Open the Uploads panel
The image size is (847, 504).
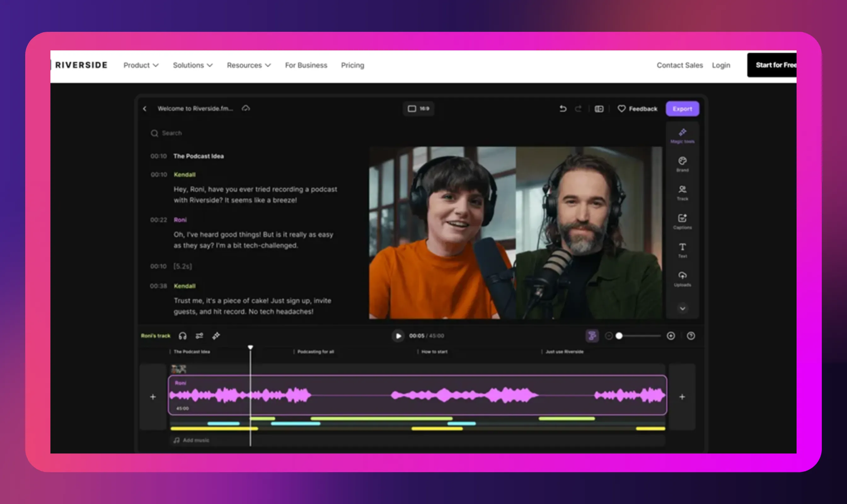click(682, 278)
